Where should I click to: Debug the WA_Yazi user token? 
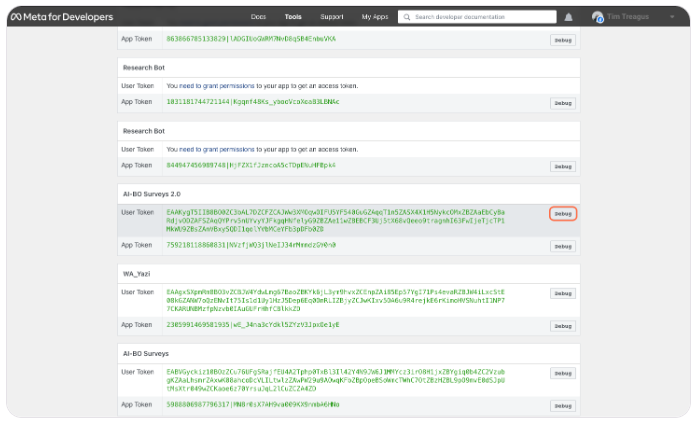pyautogui.click(x=562, y=294)
